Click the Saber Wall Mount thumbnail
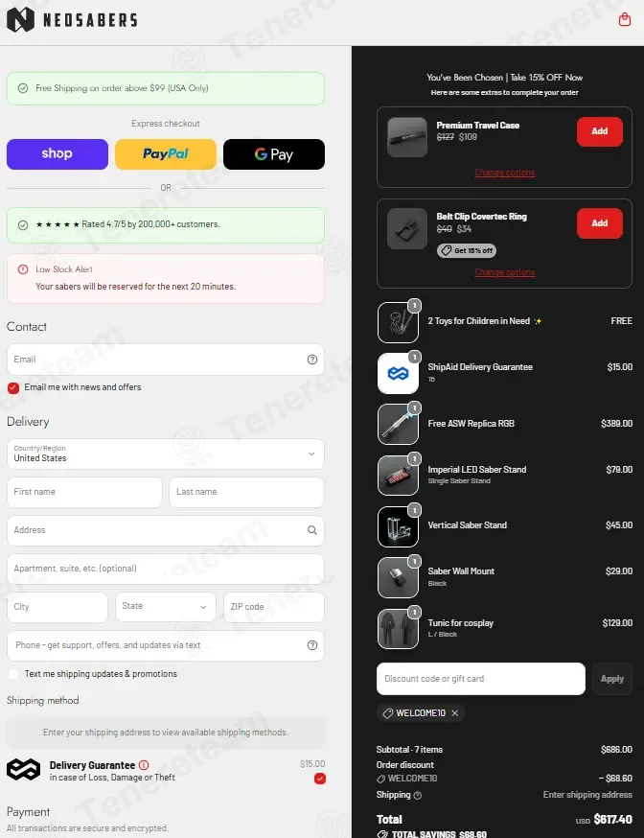 coord(398,578)
